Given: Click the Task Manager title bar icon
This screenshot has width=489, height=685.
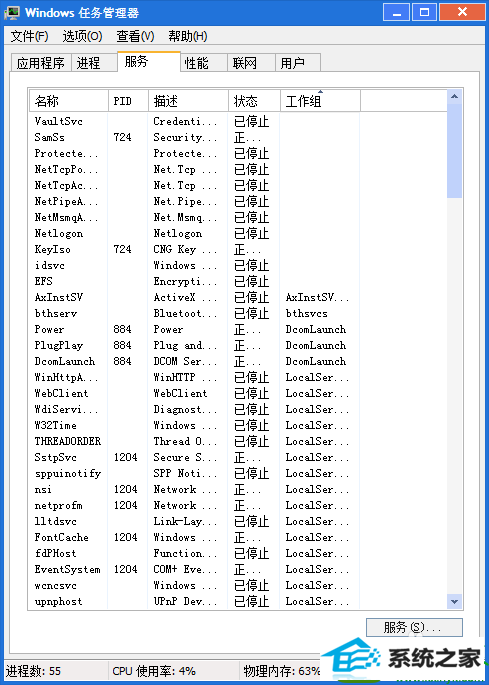Looking at the screenshot, I should tap(11, 12).
